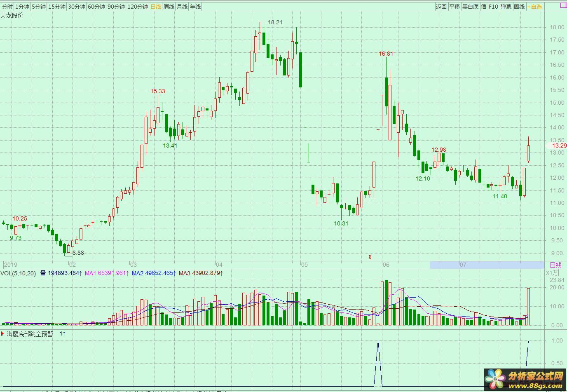The width and height of the screenshot is (567, 392).
Task: Click the 2019 timeline label
Action: tap(10, 265)
